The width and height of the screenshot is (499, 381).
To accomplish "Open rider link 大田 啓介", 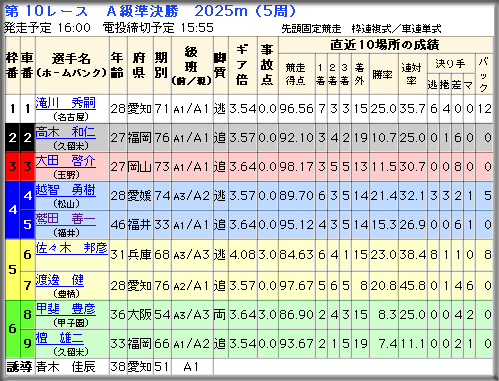I will point(66,161).
